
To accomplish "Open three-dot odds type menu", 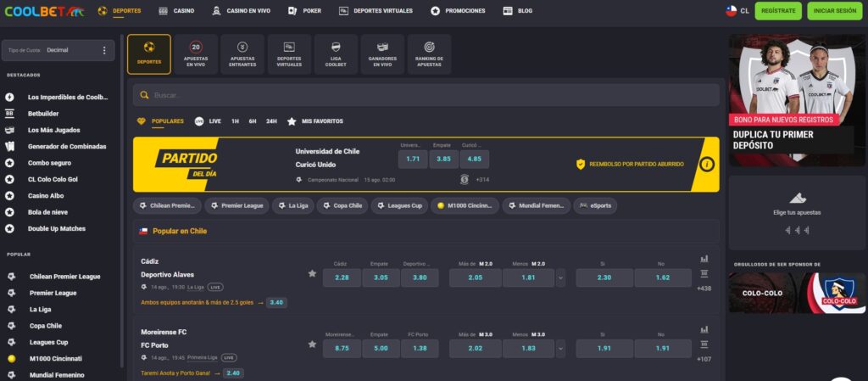I will (x=104, y=50).
